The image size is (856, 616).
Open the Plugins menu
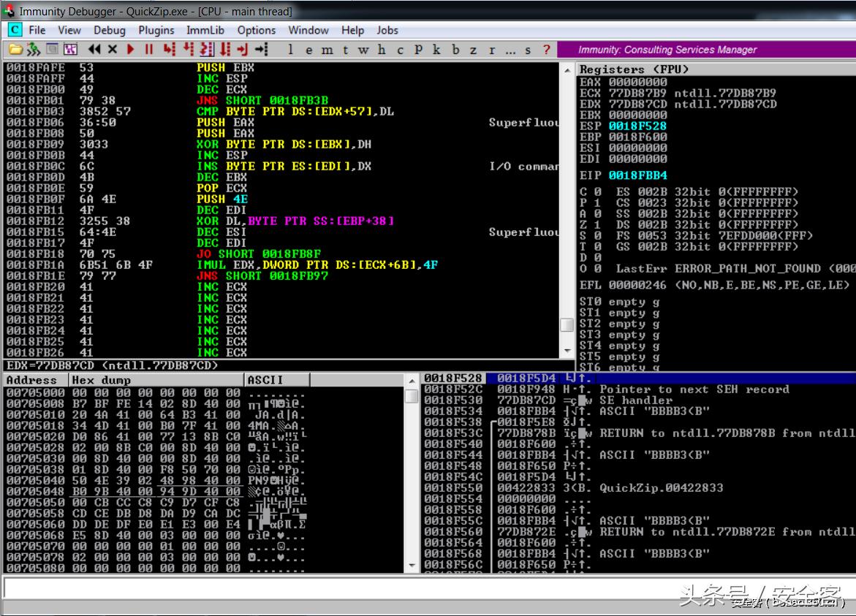(x=156, y=30)
